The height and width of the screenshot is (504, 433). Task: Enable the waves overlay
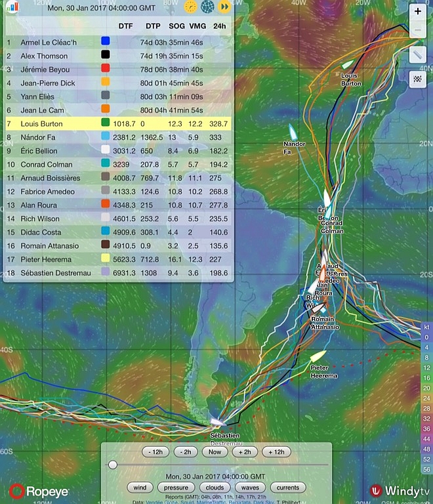click(251, 488)
